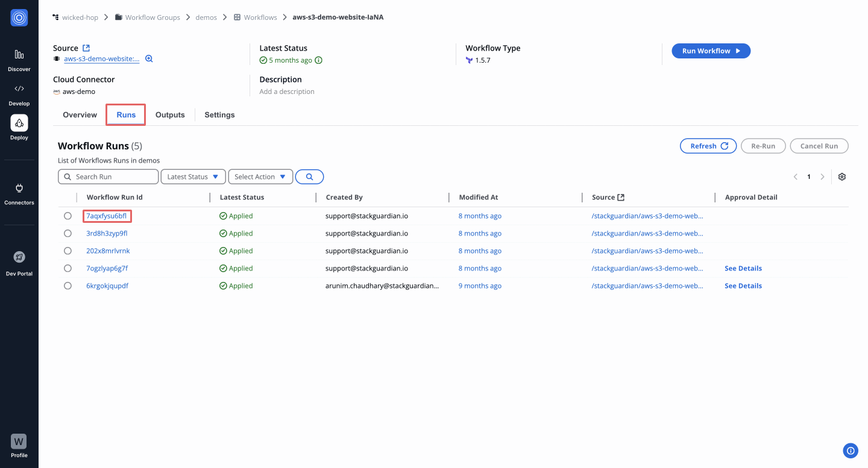Viewport: 868px width, 468px height.
Task: Click the aws-demo cloud connector
Action: (x=79, y=92)
